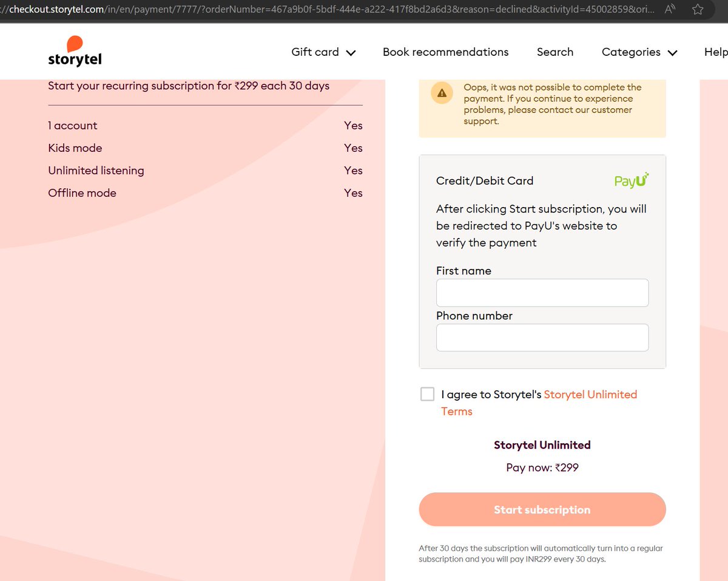
Task: Open Book recommendations menu item
Action: [445, 52]
